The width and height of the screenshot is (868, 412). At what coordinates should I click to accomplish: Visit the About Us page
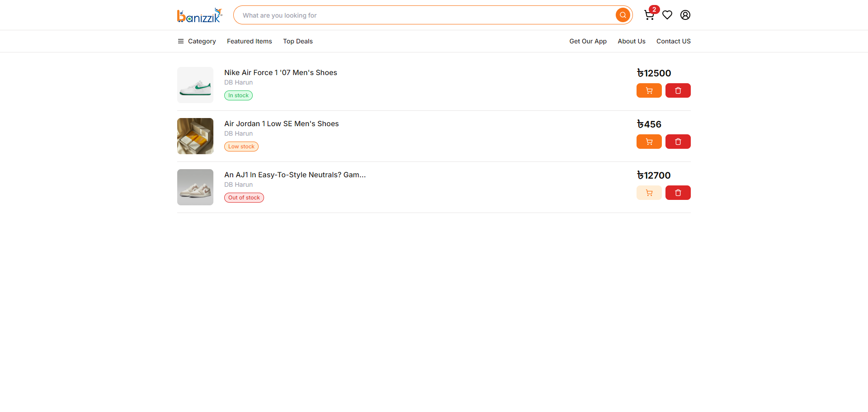coord(632,41)
